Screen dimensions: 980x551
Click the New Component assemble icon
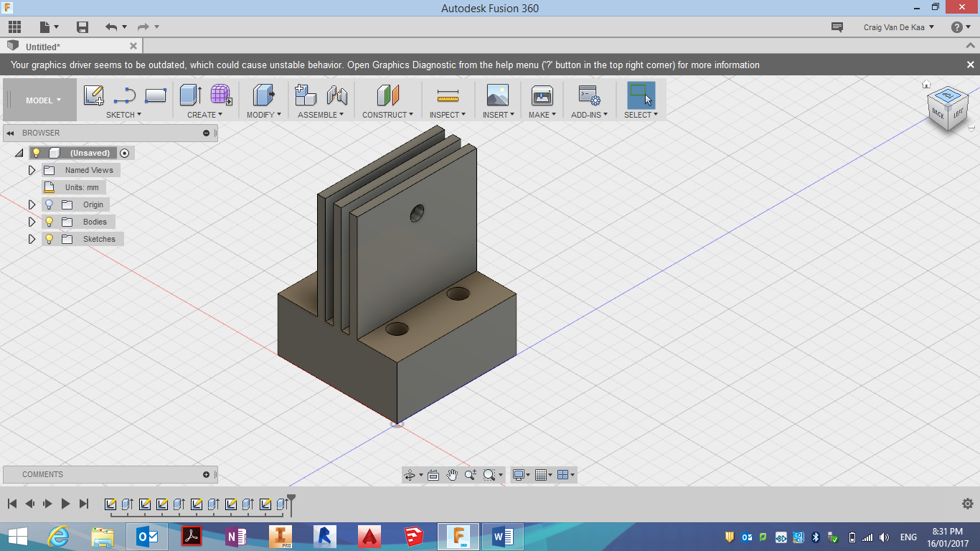click(x=306, y=95)
